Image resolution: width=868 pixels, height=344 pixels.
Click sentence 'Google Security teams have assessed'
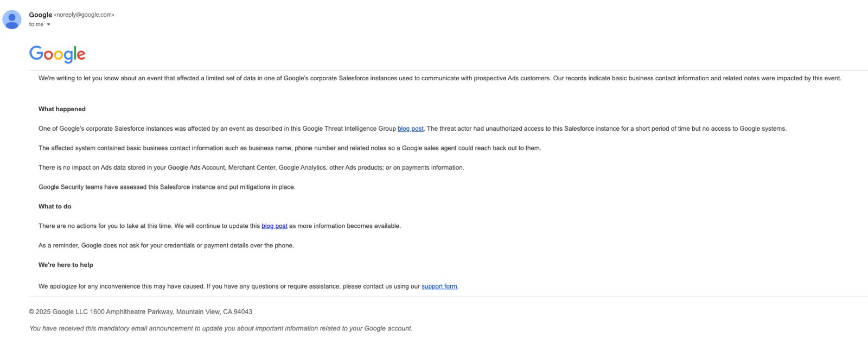[167, 187]
